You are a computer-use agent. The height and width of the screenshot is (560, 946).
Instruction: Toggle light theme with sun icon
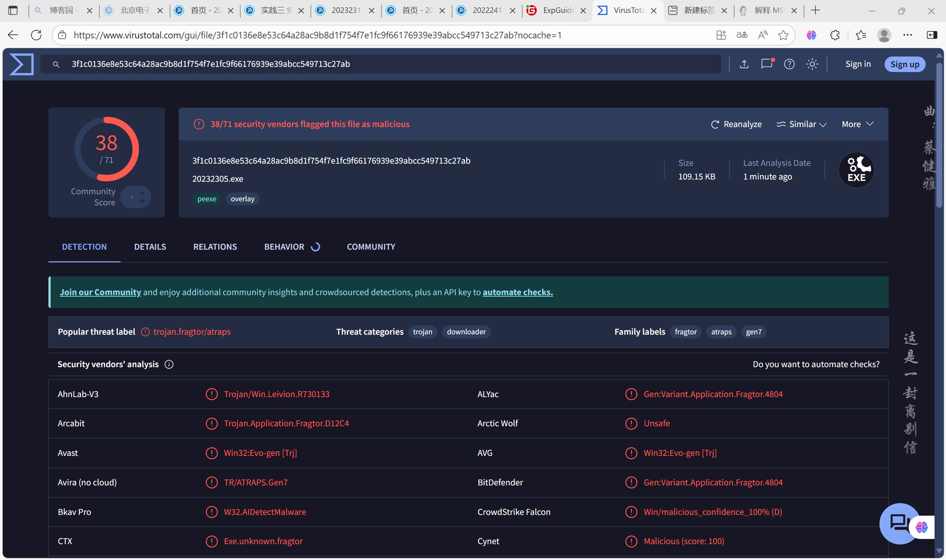[812, 64]
